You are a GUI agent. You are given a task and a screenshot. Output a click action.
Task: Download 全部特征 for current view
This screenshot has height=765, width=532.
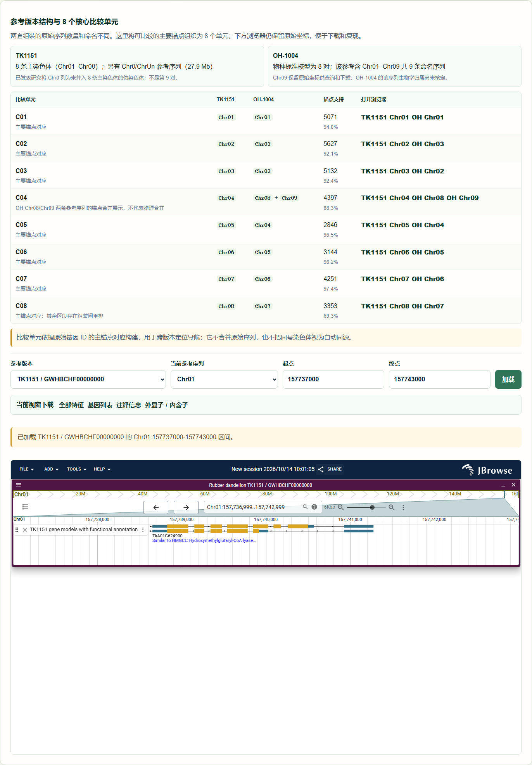pyautogui.click(x=71, y=405)
